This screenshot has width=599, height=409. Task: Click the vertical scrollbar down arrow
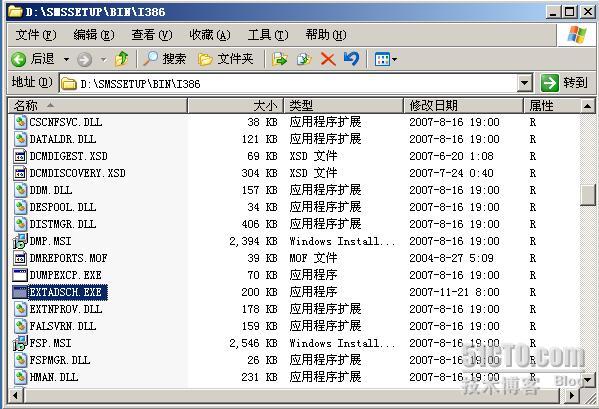587,380
